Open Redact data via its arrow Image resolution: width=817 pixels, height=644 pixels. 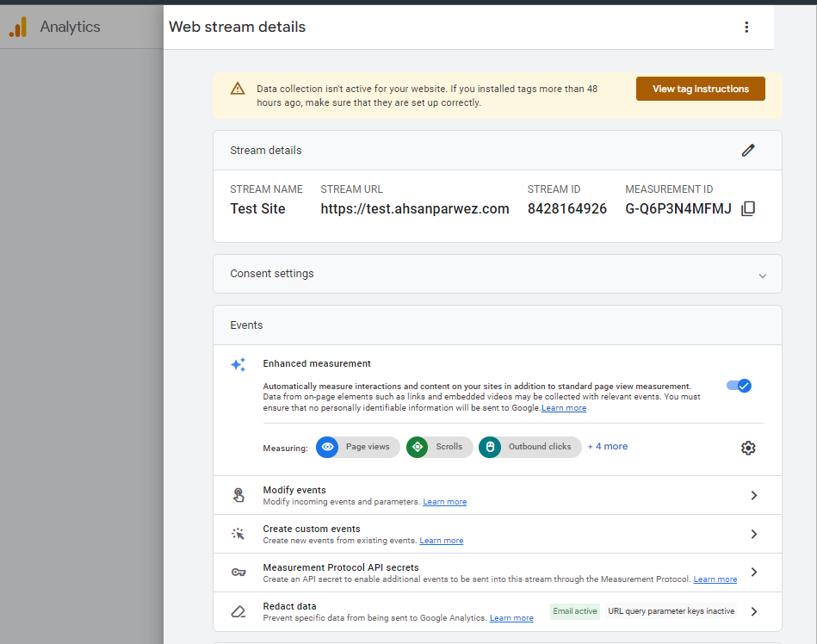[x=753, y=611]
